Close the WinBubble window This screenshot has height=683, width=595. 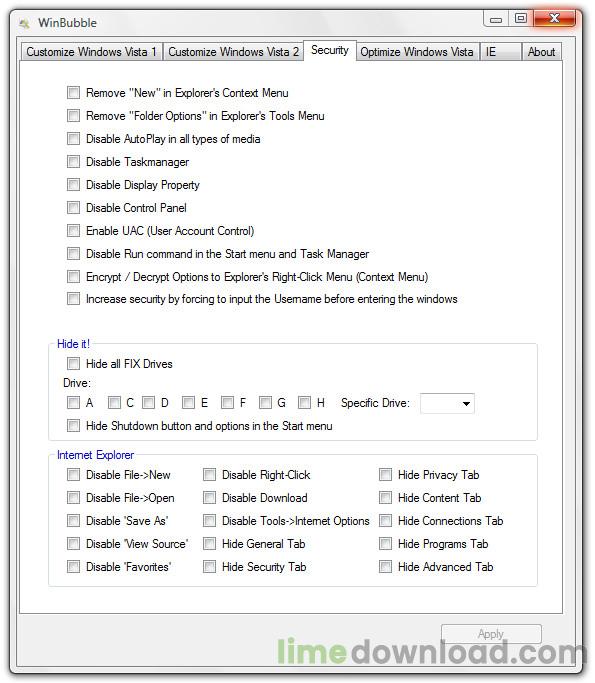554,18
